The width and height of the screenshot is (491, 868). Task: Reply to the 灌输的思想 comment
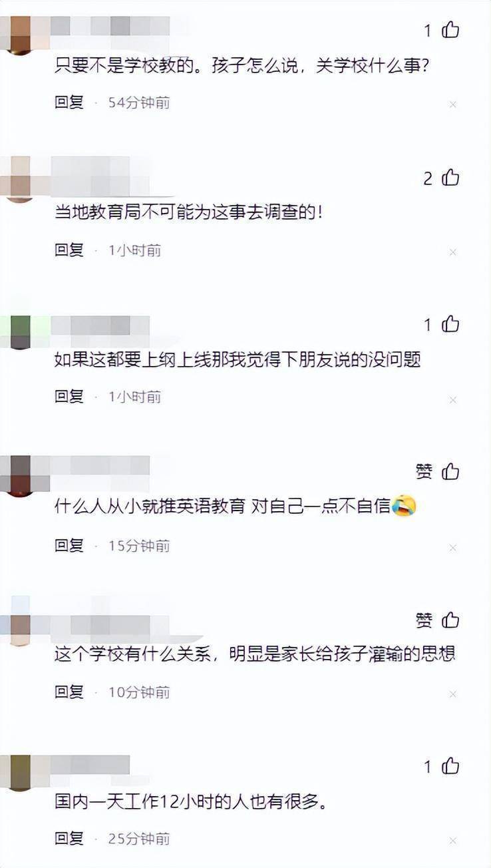(x=69, y=692)
